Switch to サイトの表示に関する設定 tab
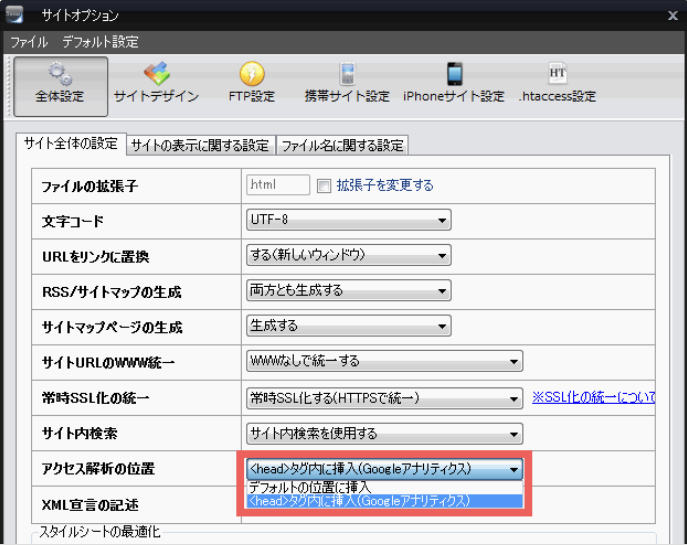 (x=200, y=145)
